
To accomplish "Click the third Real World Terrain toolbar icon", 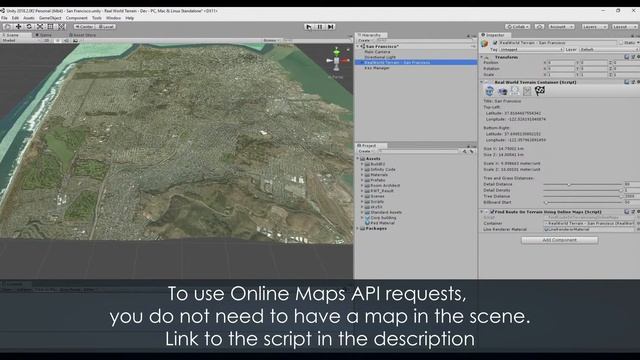I will 515,91.
